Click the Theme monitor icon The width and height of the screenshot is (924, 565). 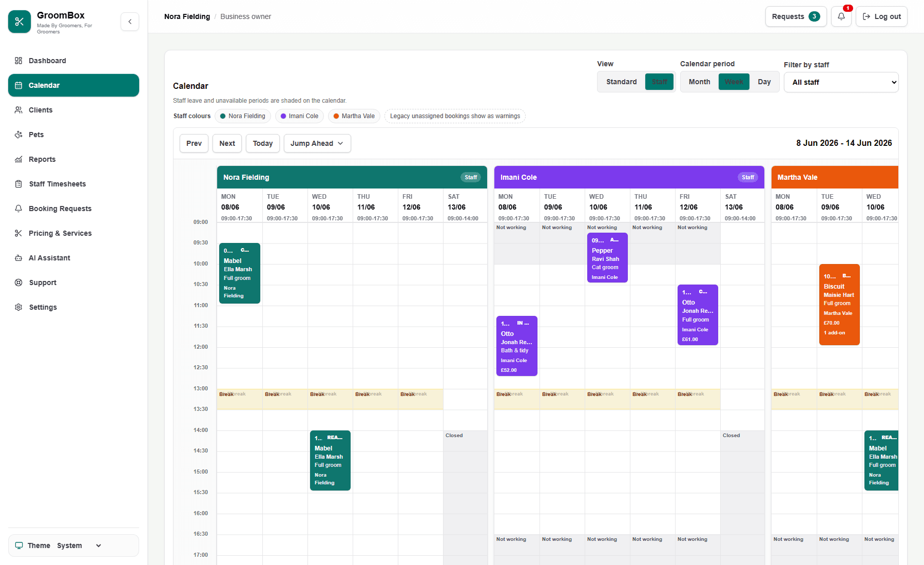(19, 545)
